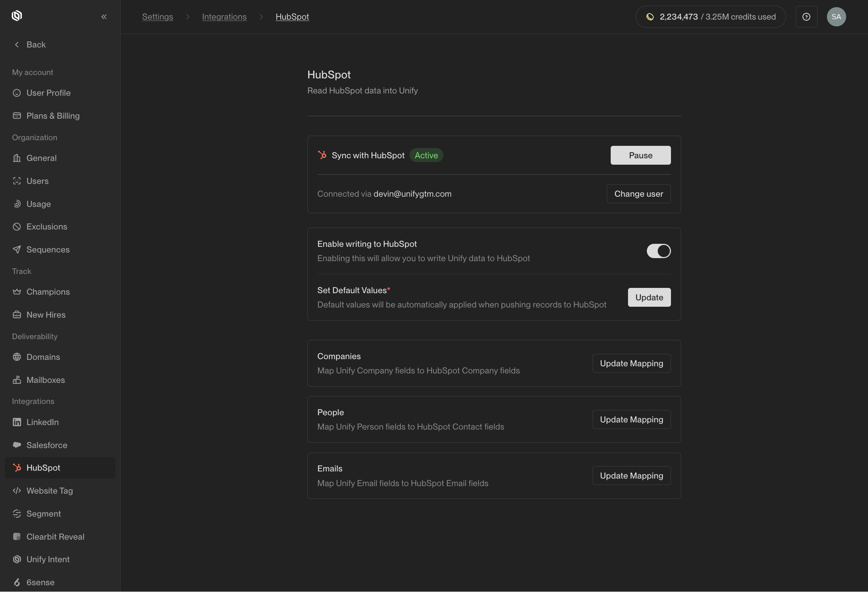Screen dimensions: 868x592
Task: Select Website Tag in sidebar
Action: pyautogui.click(x=49, y=491)
